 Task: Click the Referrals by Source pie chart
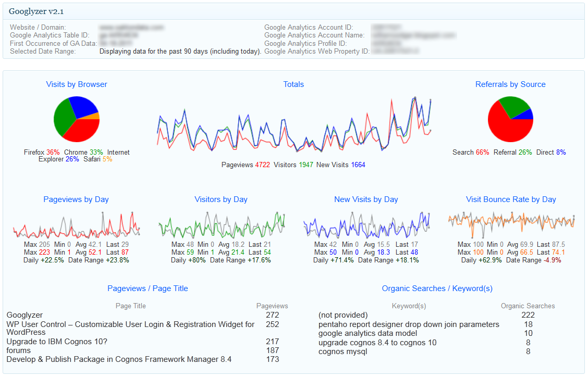tap(510, 119)
